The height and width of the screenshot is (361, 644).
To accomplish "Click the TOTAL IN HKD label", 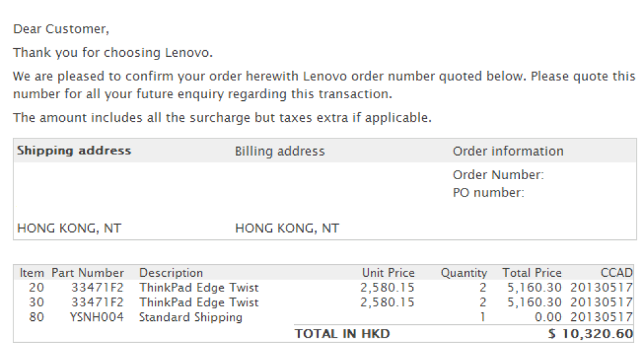I will click(x=342, y=334).
